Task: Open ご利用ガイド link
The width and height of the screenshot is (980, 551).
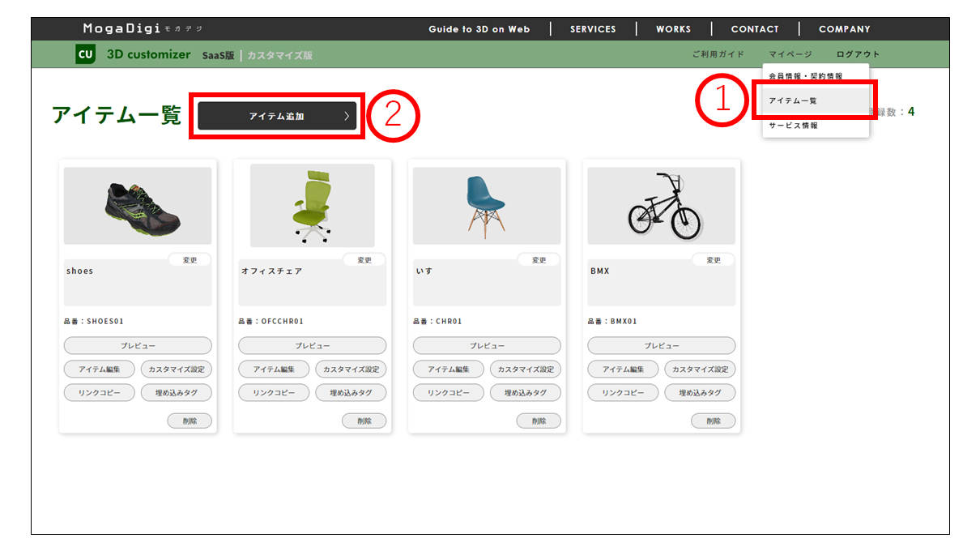Action: 718,54
